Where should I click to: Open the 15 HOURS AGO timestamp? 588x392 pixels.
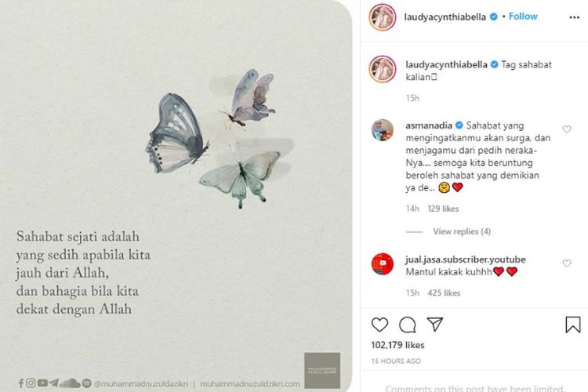point(397,361)
